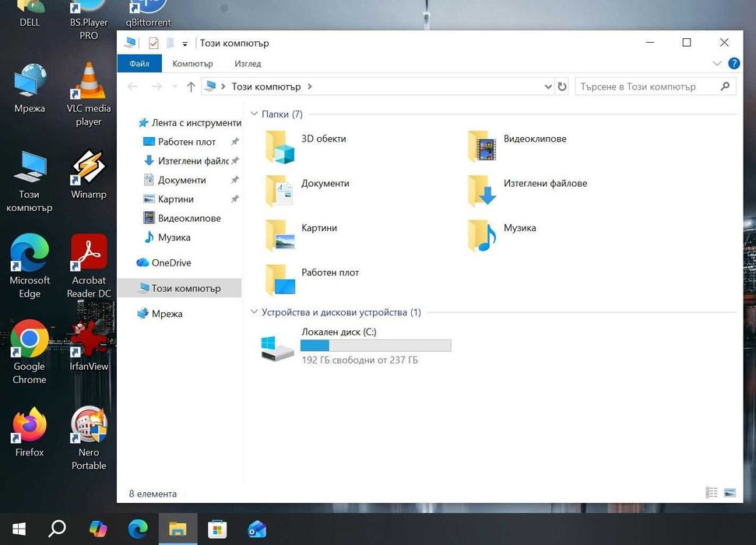This screenshot has height=545, width=756.
Task: Switch to File Explorer in the taskbar
Action: click(178, 529)
